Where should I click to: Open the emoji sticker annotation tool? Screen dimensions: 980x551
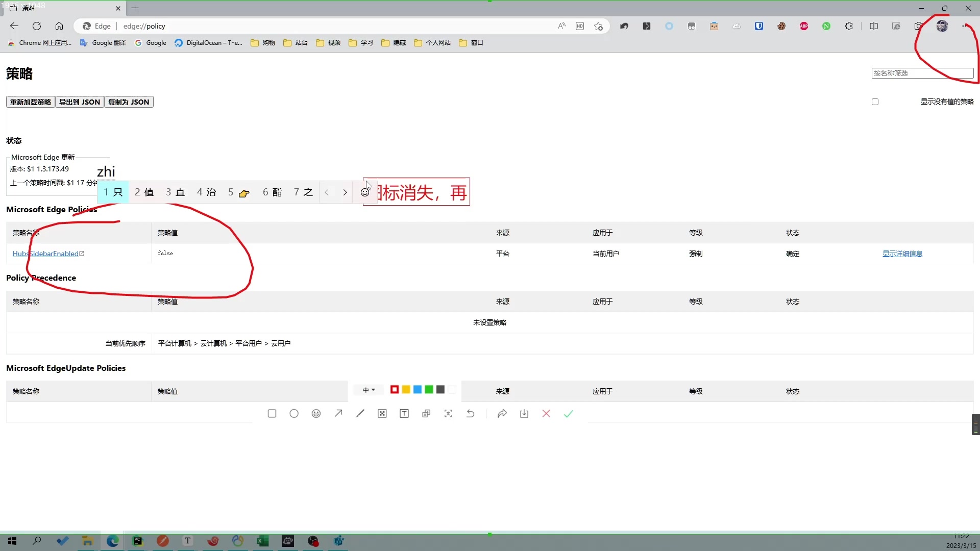coord(316,414)
